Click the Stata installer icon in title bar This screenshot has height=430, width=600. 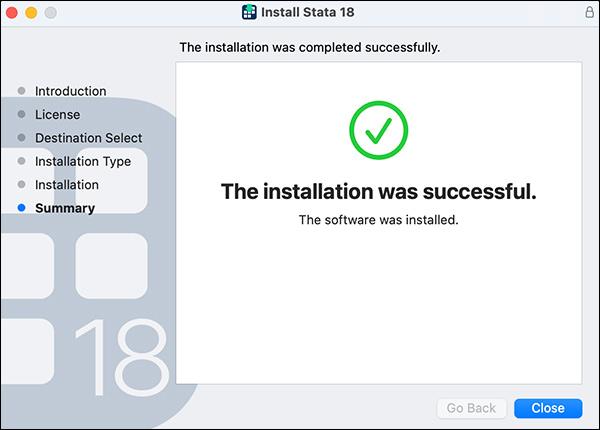250,13
